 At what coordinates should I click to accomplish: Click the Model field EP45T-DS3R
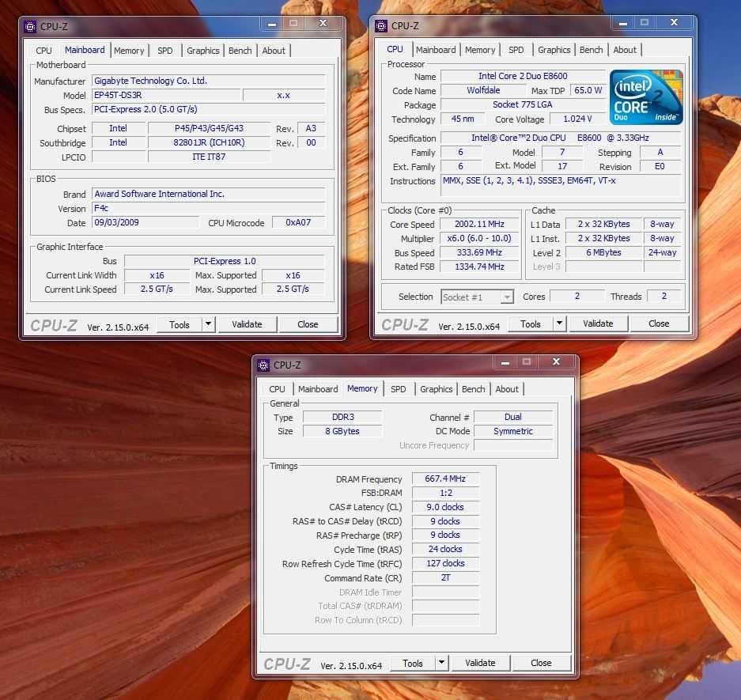point(166,95)
